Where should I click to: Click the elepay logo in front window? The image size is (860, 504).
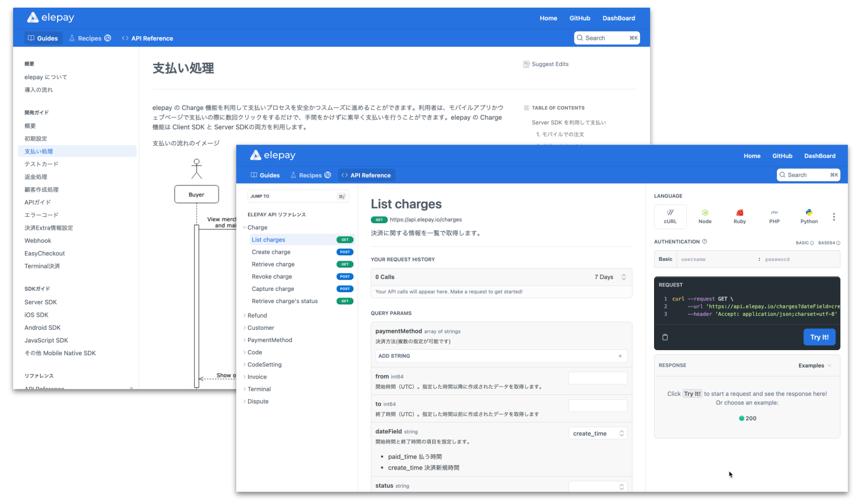point(273,155)
